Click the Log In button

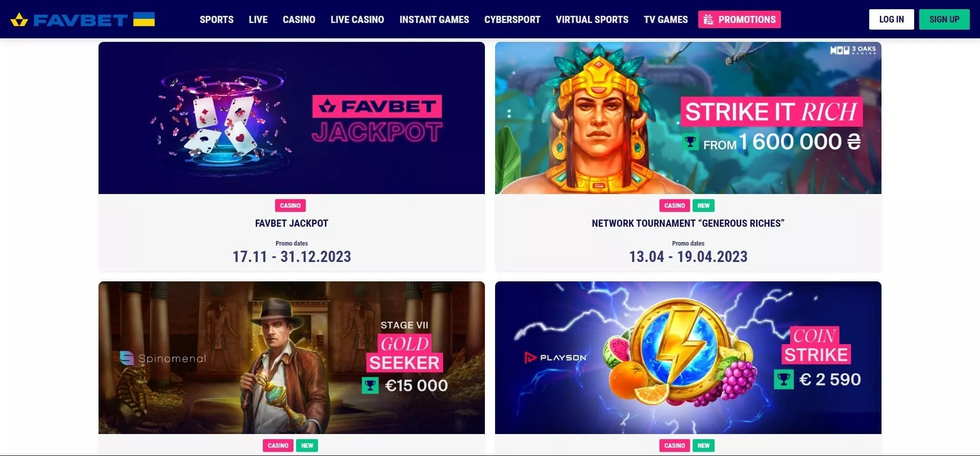(891, 19)
